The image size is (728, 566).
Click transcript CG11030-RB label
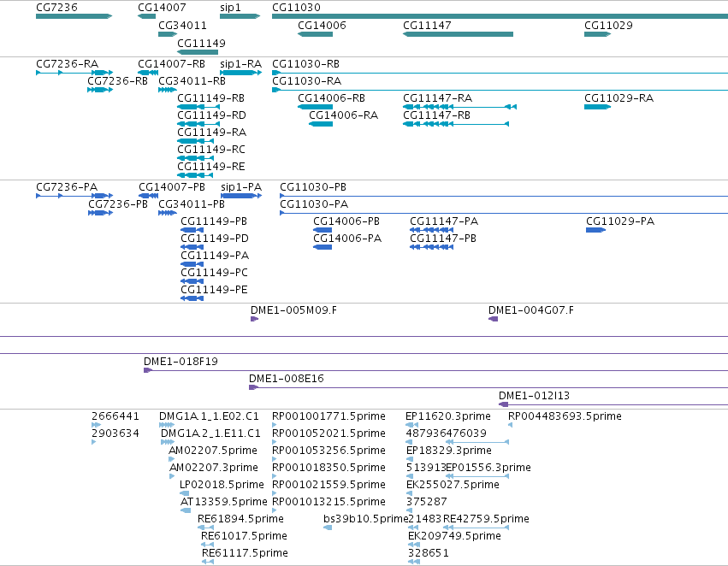[x=305, y=63]
